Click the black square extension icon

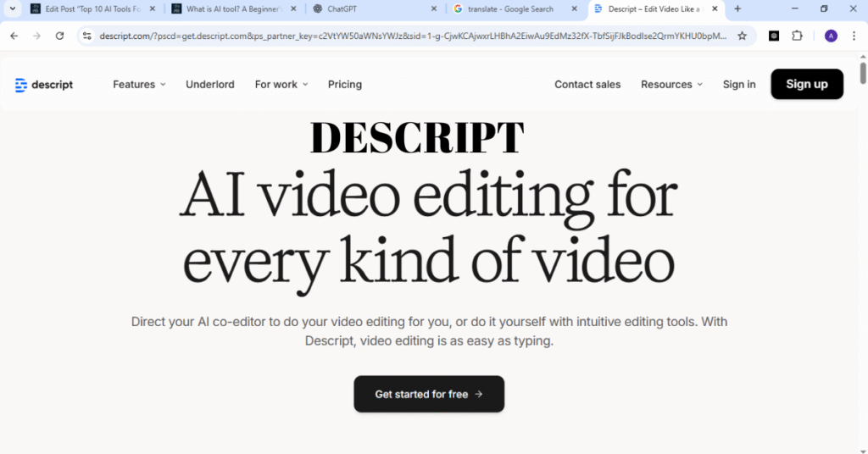click(x=774, y=36)
